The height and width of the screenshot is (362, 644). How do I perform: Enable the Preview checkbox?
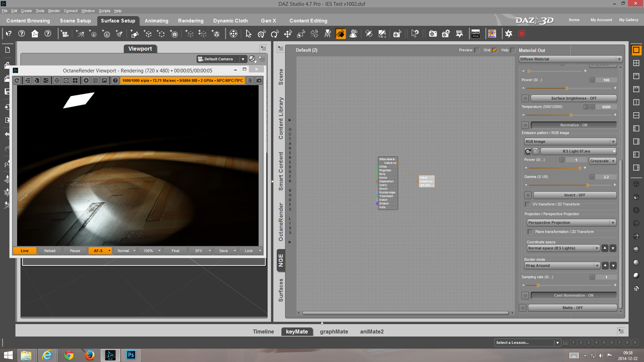click(477, 50)
